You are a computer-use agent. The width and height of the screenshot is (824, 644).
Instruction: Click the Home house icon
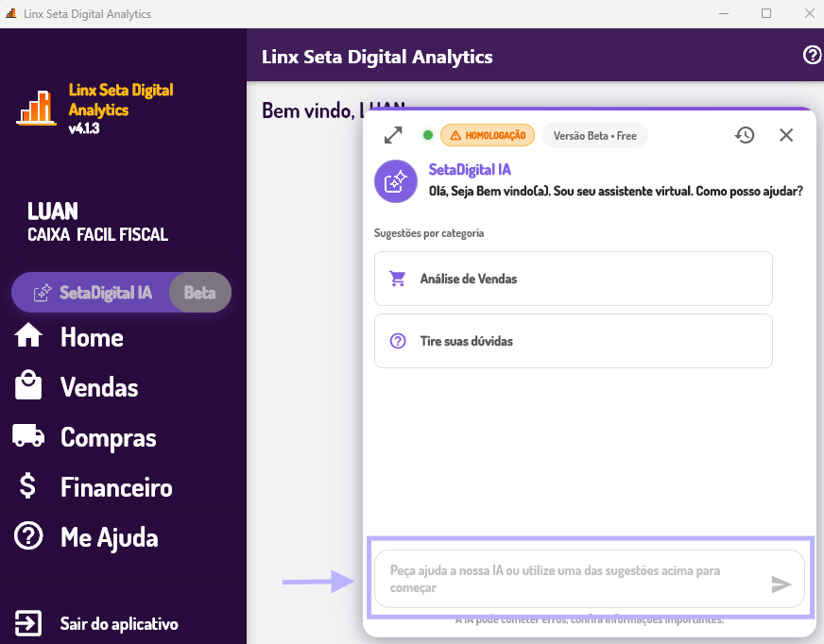(28, 335)
